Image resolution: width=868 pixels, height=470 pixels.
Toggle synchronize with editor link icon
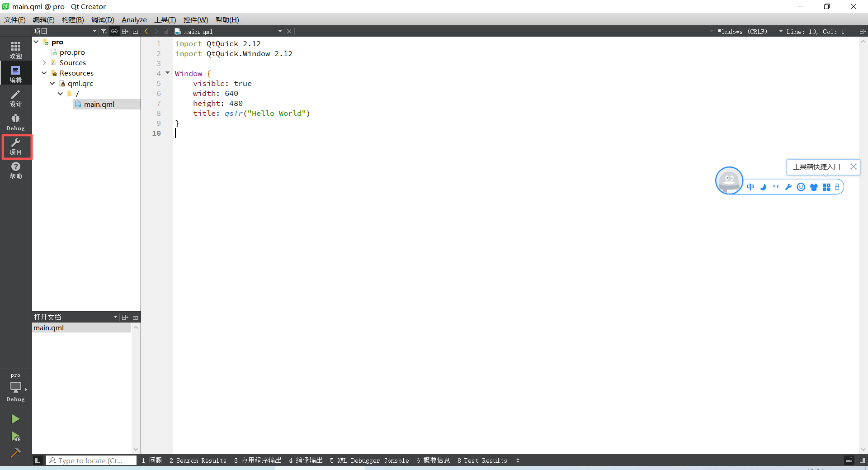click(114, 31)
